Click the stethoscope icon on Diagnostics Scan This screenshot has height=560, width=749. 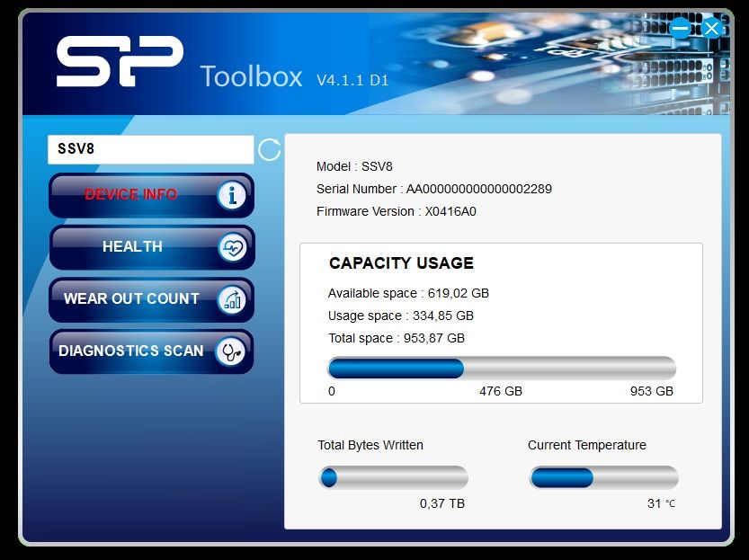point(231,351)
